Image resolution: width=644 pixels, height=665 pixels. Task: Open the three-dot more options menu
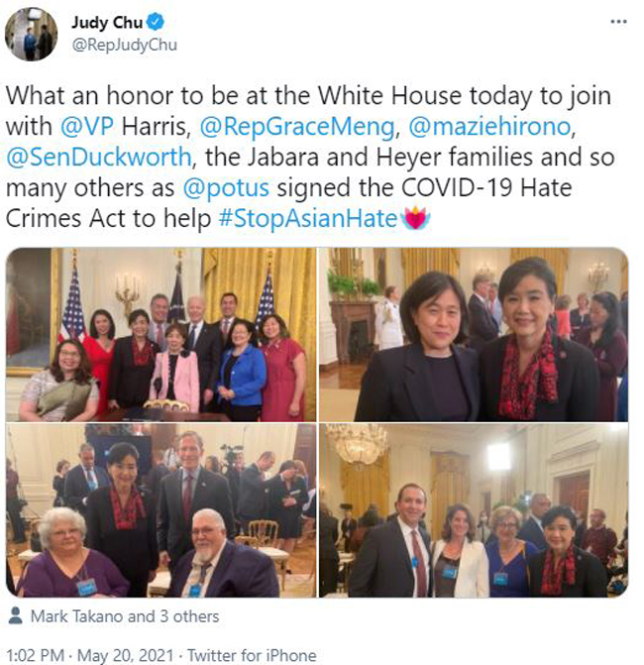pos(618,22)
